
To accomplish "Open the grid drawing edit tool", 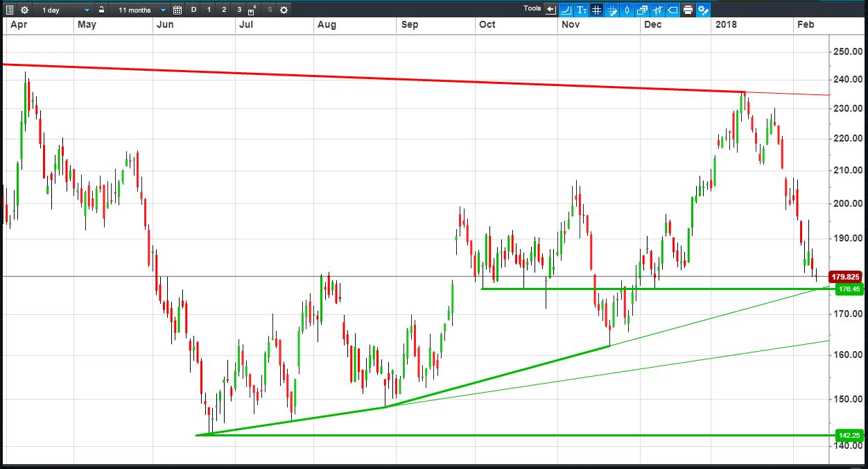I will point(611,10).
